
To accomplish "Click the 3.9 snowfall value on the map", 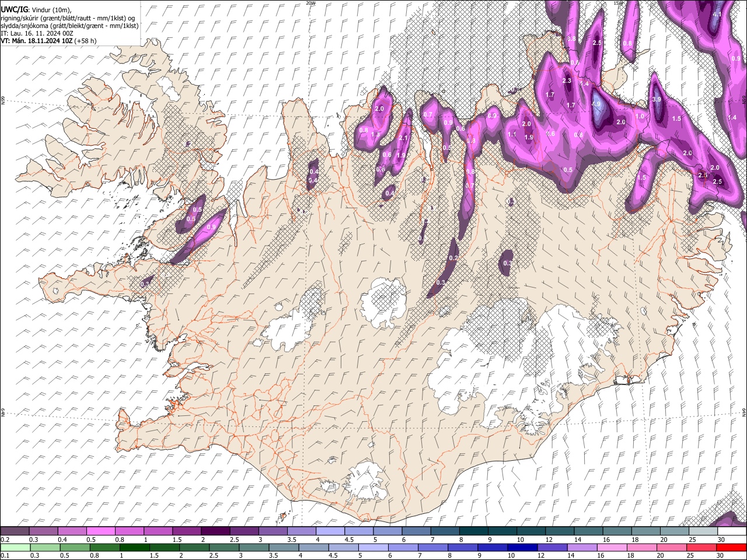I will 657,100.
